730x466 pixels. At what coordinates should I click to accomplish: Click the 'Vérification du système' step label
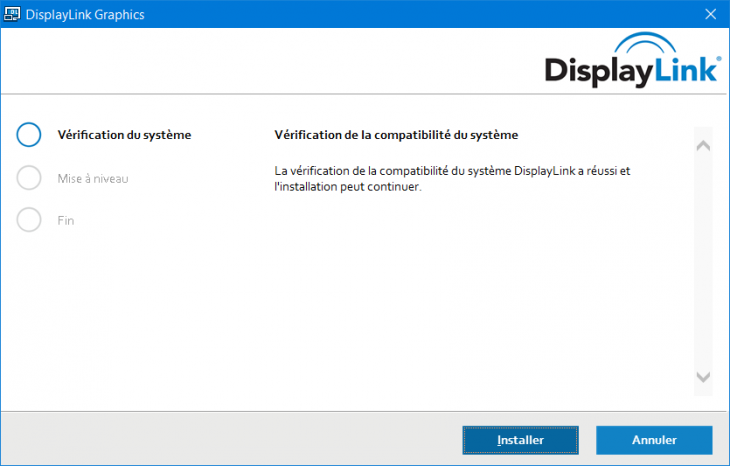pyautogui.click(x=124, y=135)
